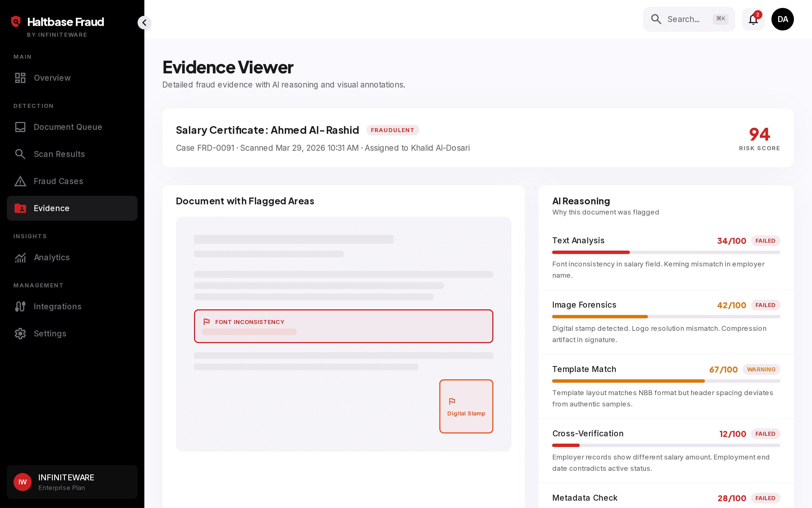Click the Salary Certificate: Ahmed Al-Rashid title
The image size is (812, 508).
coord(267,130)
